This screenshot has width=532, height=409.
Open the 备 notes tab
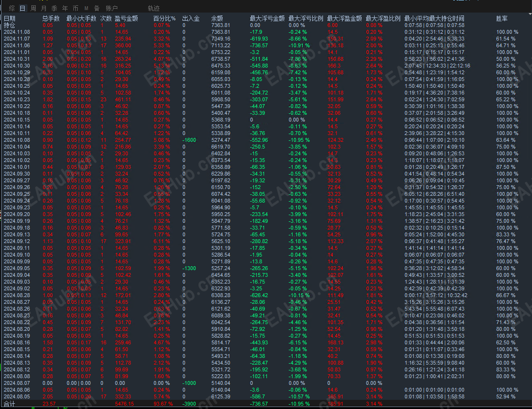coord(97,8)
